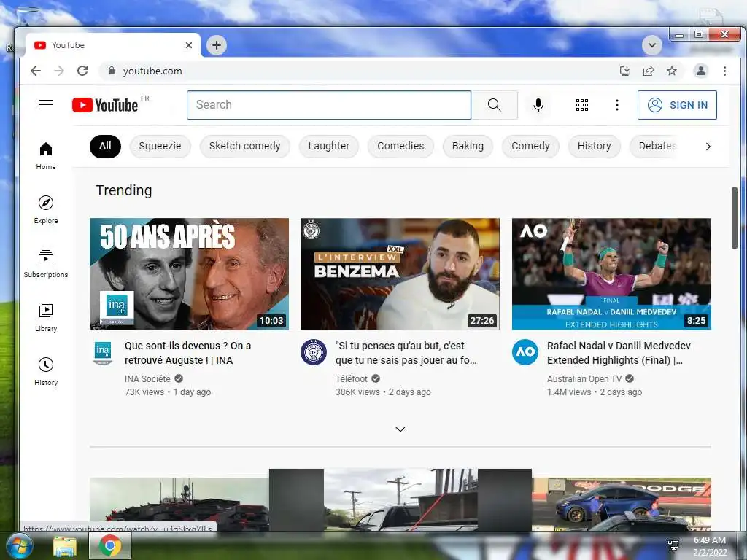Screen dimensions: 747x560
Task: Select the Baking chip
Action: pos(468,146)
